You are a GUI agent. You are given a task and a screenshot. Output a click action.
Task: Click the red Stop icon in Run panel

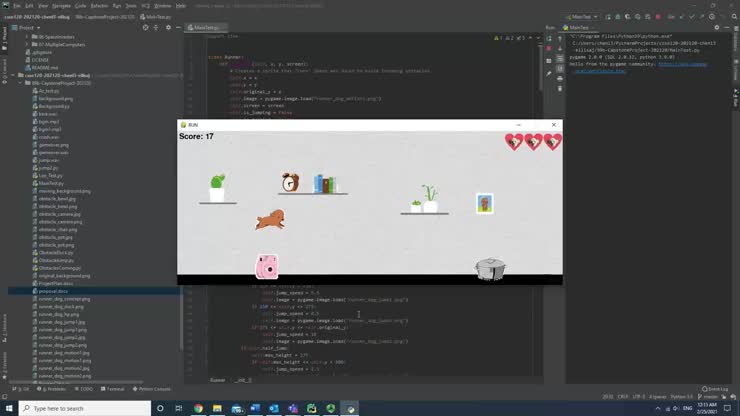549,48
